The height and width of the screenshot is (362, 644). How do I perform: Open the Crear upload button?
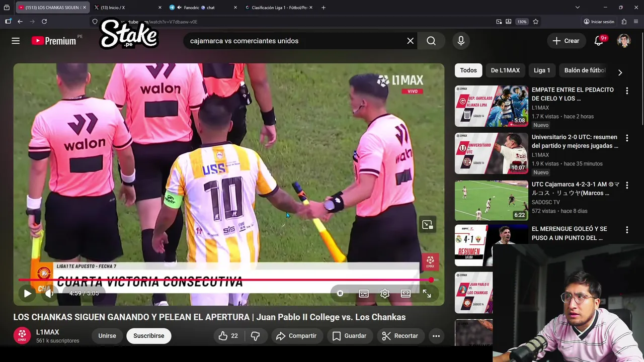click(x=566, y=41)
